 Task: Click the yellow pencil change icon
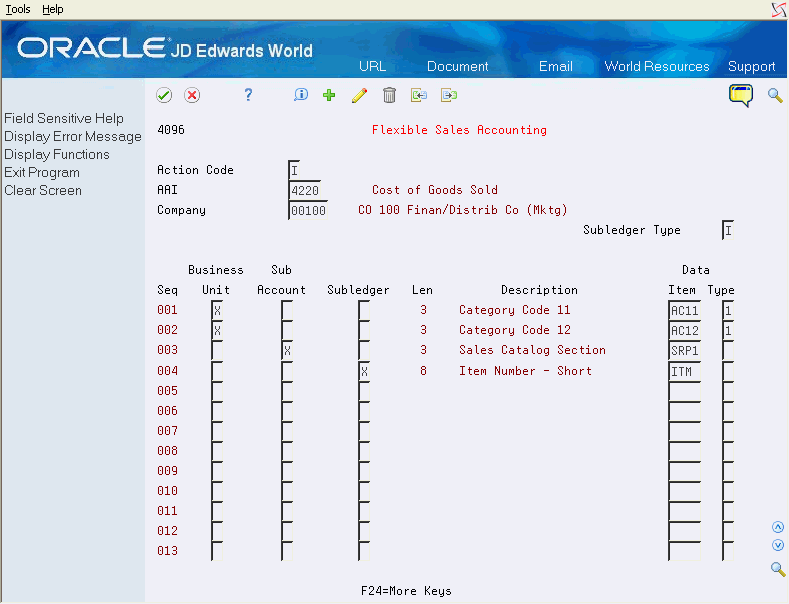click(x=359, y=95)
